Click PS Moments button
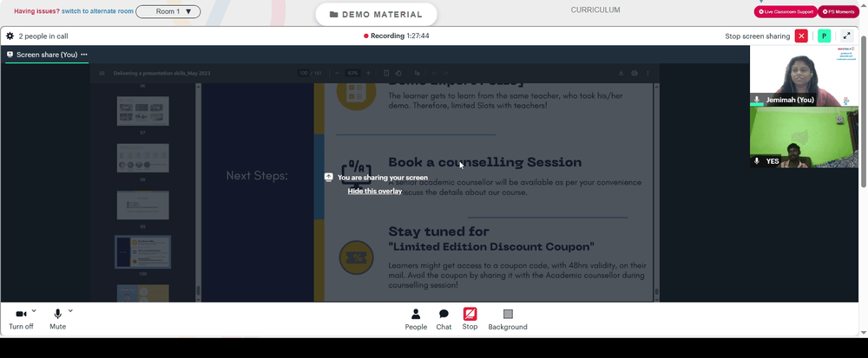 [838, 11]
